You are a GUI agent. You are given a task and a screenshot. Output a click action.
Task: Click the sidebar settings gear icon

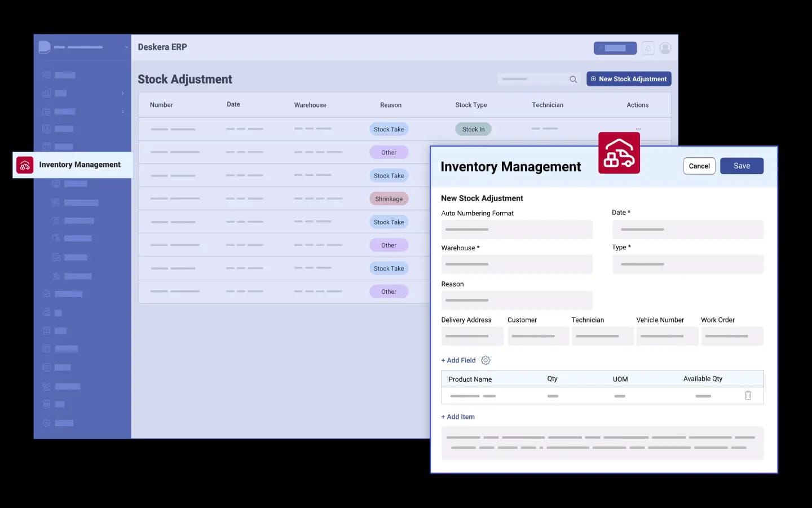[x=47, y=423]
